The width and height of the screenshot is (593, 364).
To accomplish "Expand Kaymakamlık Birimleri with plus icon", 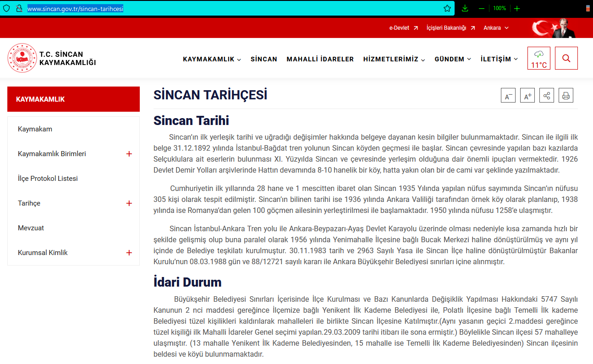I will [x=129, y=154].
